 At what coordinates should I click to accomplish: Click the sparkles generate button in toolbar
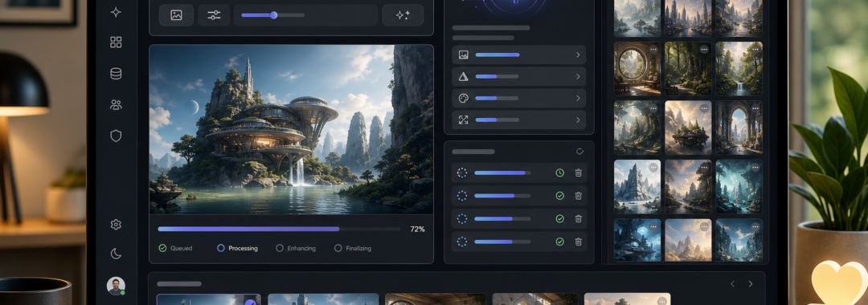coord(403,15)
